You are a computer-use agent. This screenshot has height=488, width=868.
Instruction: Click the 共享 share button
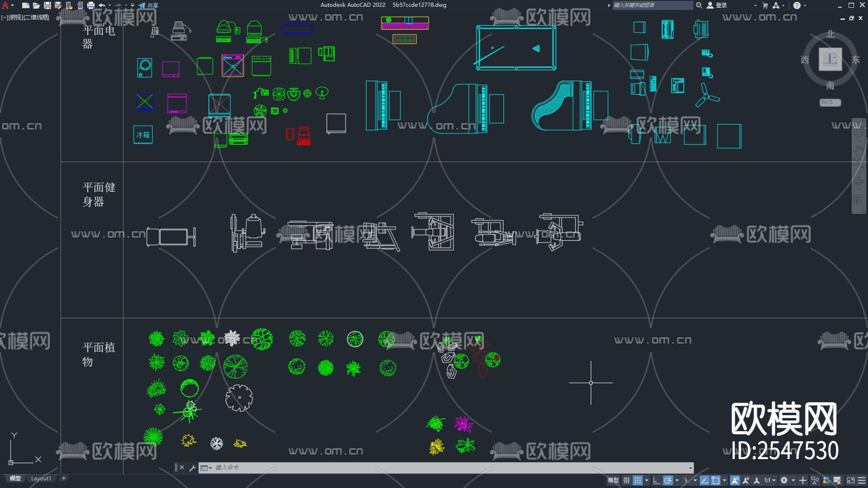click(x=148, y=5)
